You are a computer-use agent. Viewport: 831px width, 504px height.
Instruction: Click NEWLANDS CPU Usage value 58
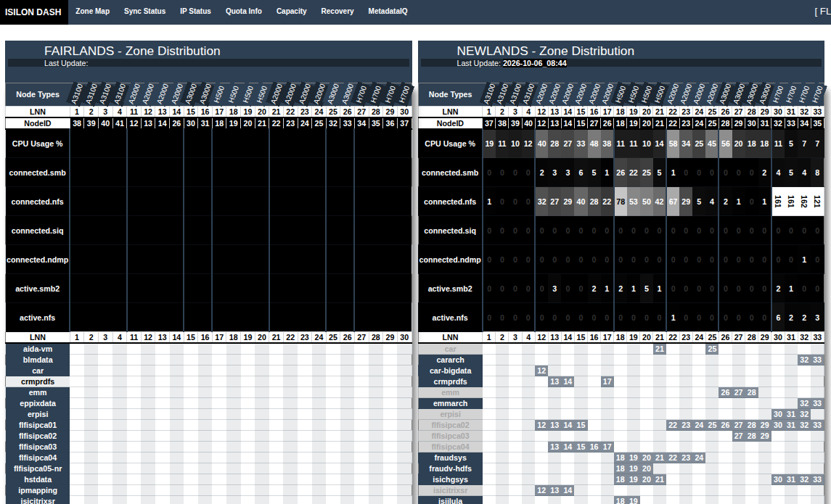click(x=673, y=144)
